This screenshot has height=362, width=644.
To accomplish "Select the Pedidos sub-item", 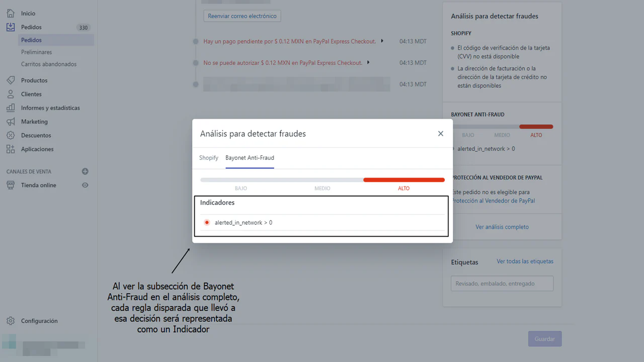I will pos(56,40).
